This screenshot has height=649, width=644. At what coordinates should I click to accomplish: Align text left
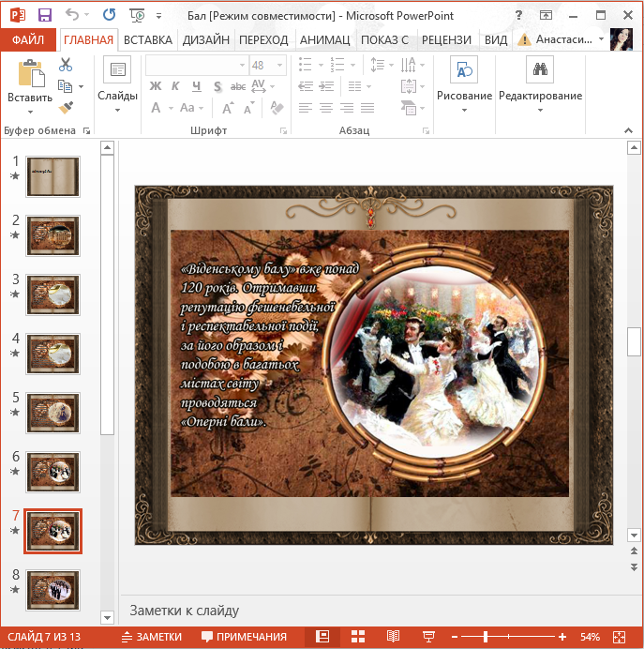tap(306, 108)
